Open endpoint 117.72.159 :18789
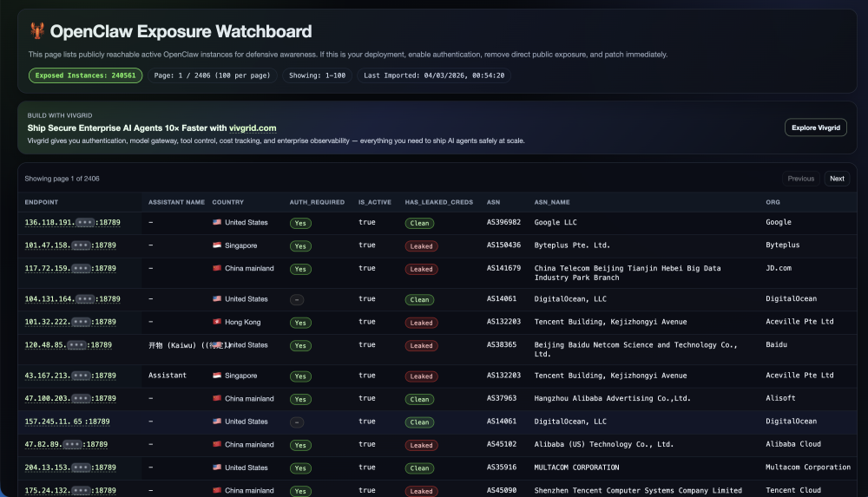This screenshot has height=497, width=868. (x=70, y=268)
